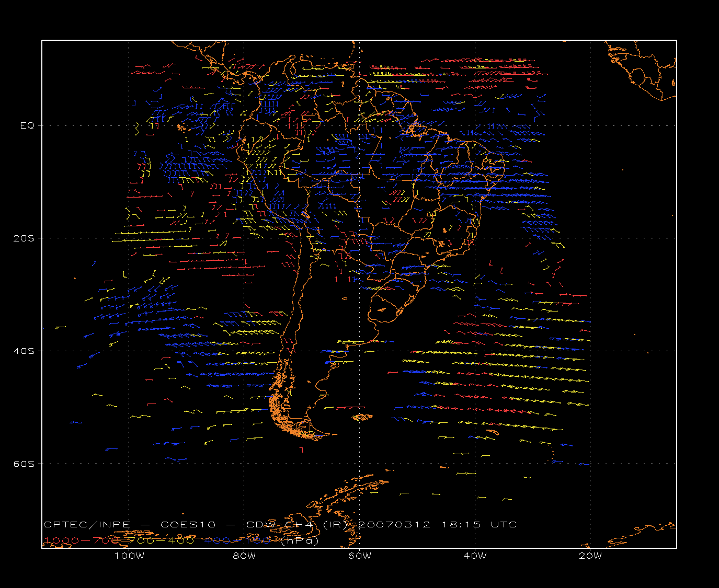Click the EQ latitude label

pos(27,125)
